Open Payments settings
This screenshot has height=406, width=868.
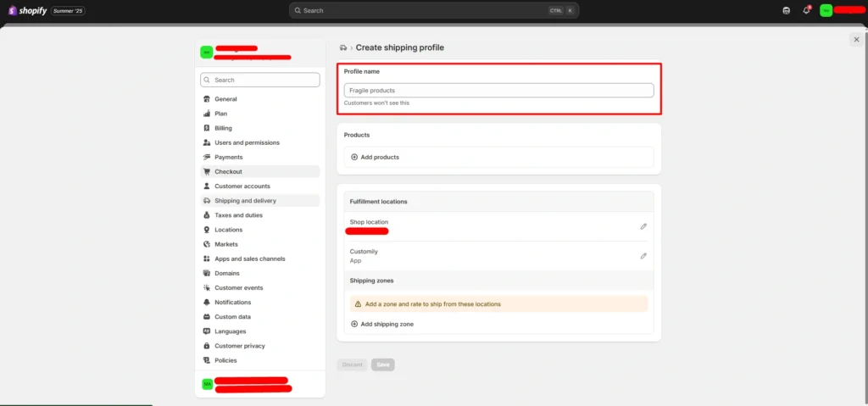point(260,158)
